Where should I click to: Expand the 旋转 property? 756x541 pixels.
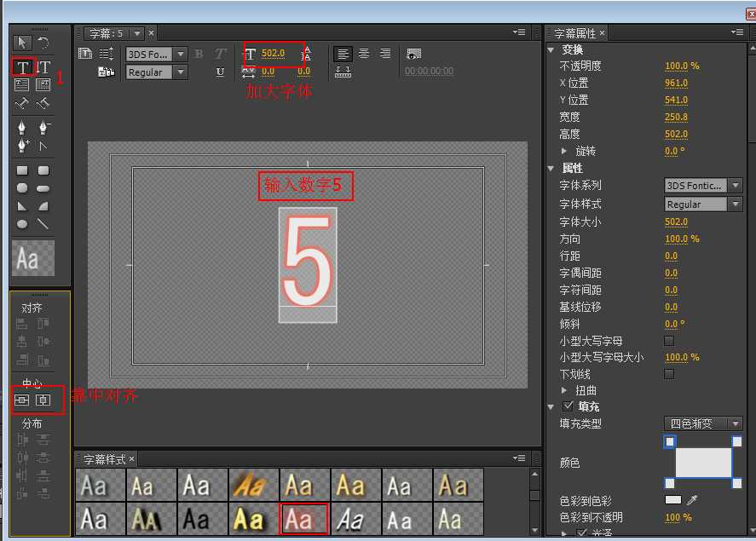pyautogui.click(x=564, y=151)
